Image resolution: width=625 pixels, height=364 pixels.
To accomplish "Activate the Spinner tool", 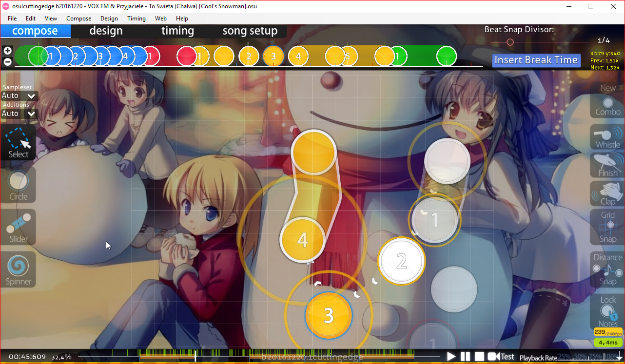I will pos(19,270).
